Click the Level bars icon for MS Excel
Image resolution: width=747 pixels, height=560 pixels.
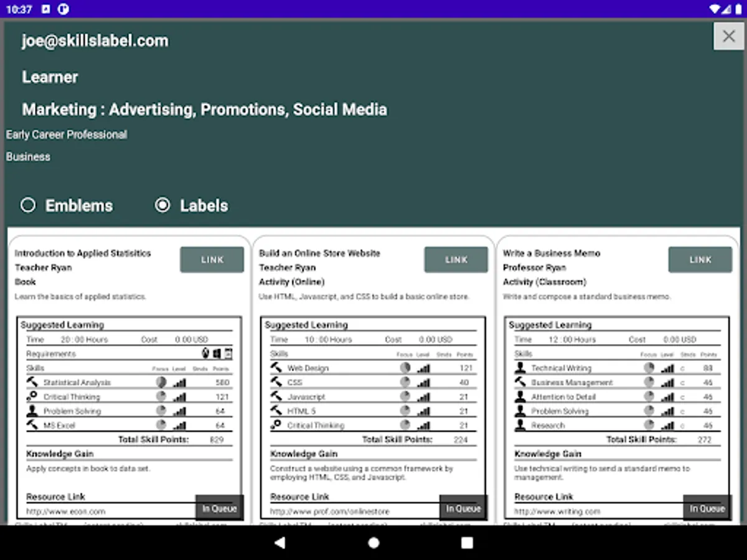[179, 425]
